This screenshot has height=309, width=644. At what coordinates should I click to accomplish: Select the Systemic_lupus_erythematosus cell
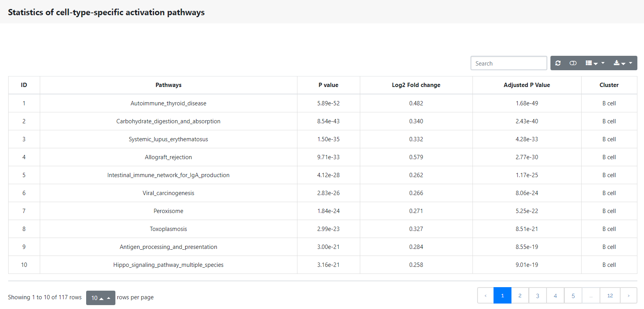point(168,139)
